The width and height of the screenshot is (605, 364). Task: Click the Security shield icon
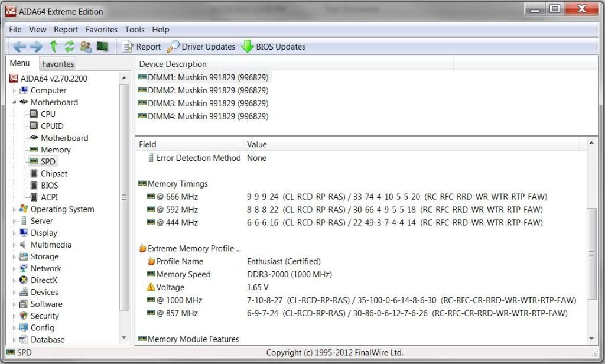coord(24,316)
